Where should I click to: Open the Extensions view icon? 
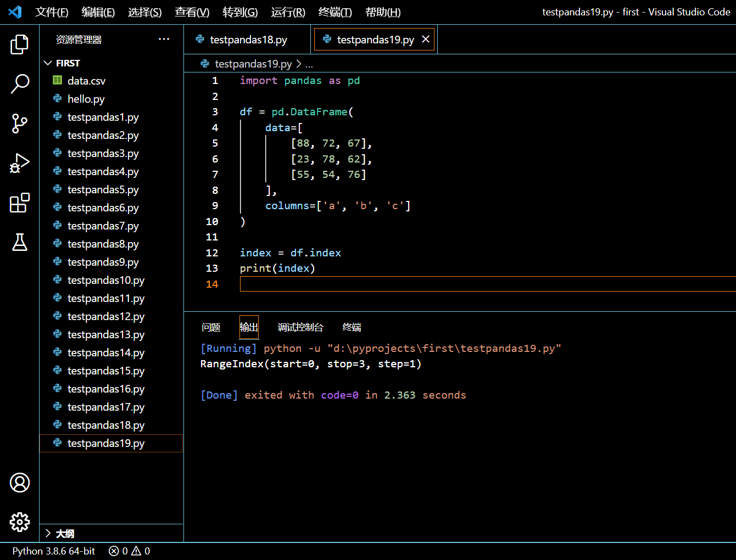(x=20, y=203)
